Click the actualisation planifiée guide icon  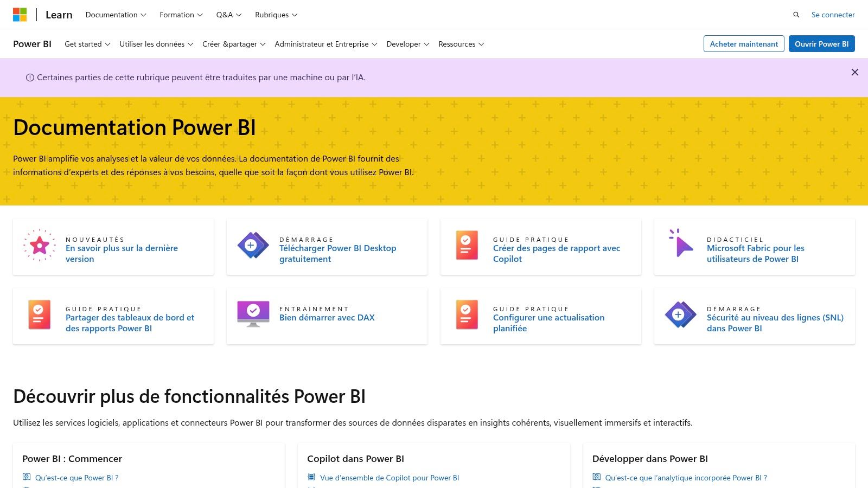click(467, 315)
